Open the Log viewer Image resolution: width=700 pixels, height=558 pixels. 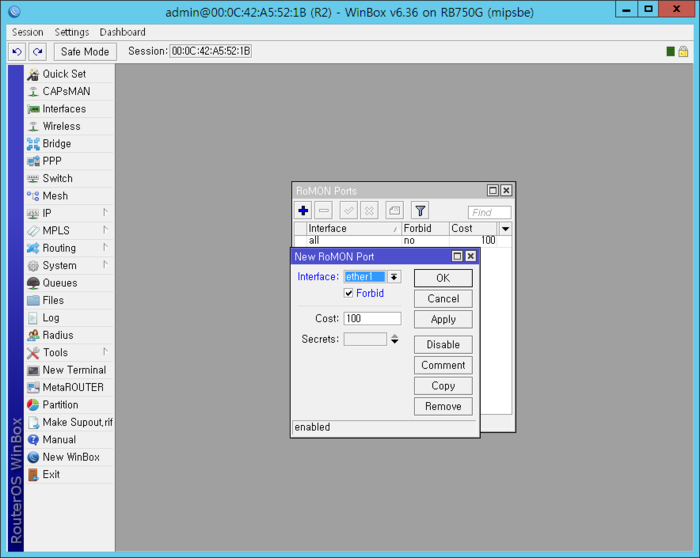[x=69, y=318]
